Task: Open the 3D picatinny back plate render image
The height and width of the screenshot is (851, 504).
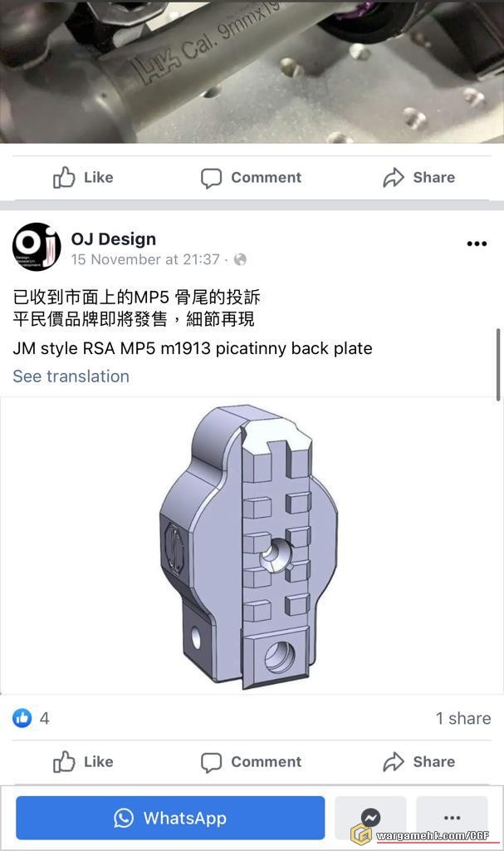Action: coord(250,546)
